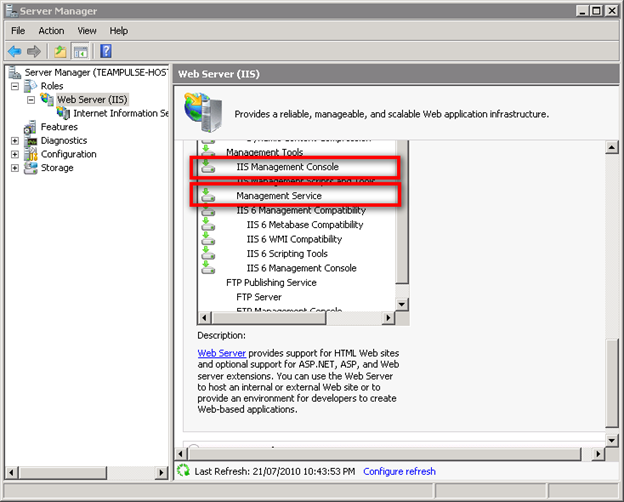Click the Diagnostics node icon

pos(30,141)
